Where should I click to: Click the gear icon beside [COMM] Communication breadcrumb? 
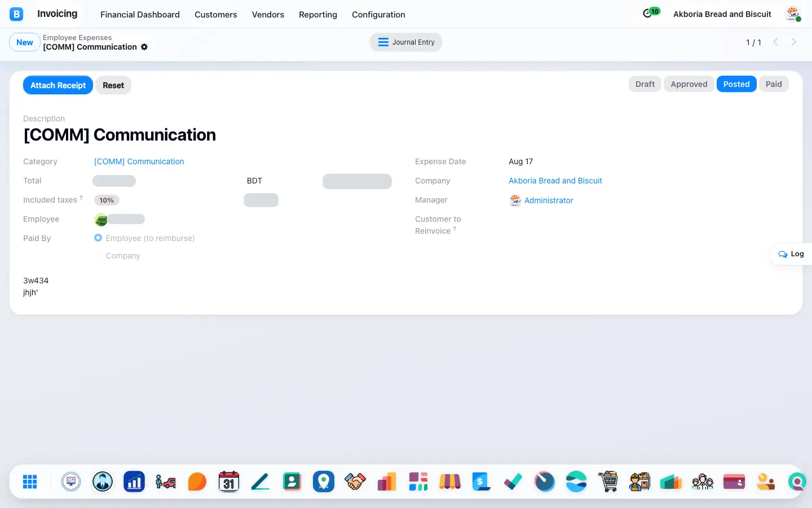pos(144,47)
